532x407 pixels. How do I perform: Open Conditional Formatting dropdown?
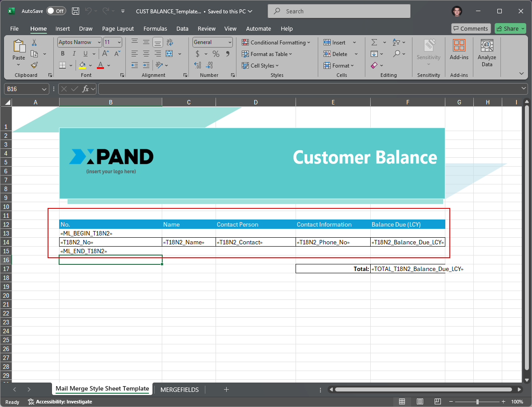click(x=276, y=42)
